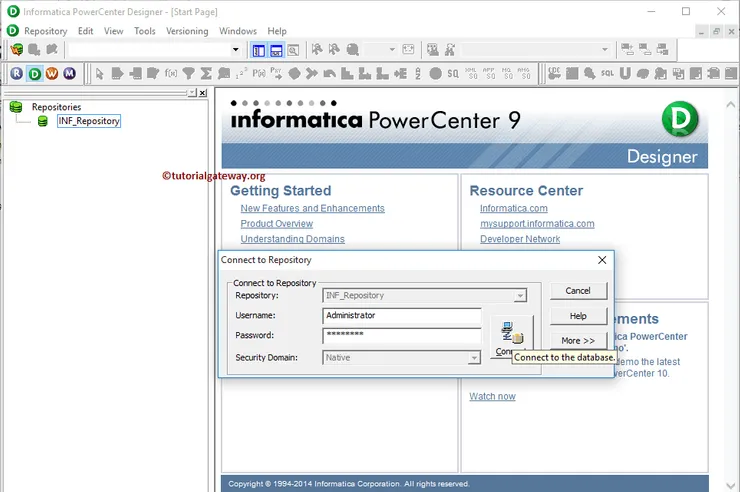Click the Sequence Generator 1-2-3 icon

(x=241, y=74)
